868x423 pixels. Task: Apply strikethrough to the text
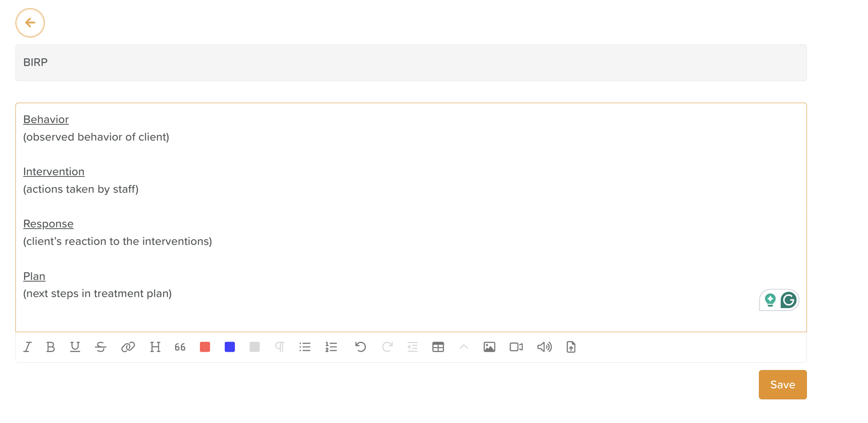pos(101,347)
